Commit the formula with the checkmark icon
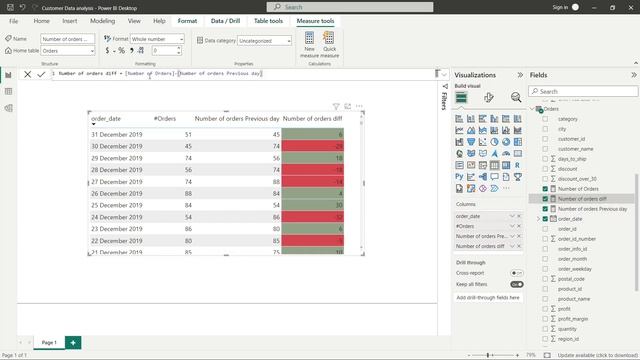This screenshot has height=360, width=640. click(x=41, y=74)
